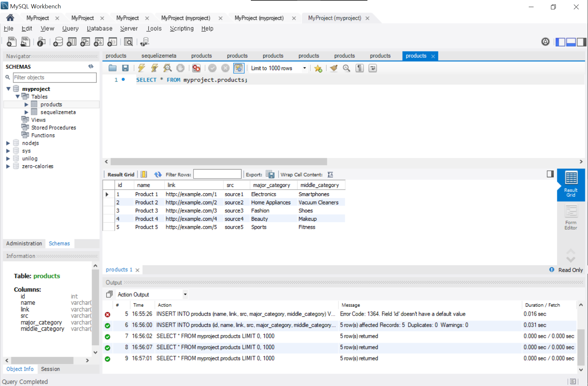Run Explain plan magnifier lightning icon
588x386 pixels.
[167, 68]
